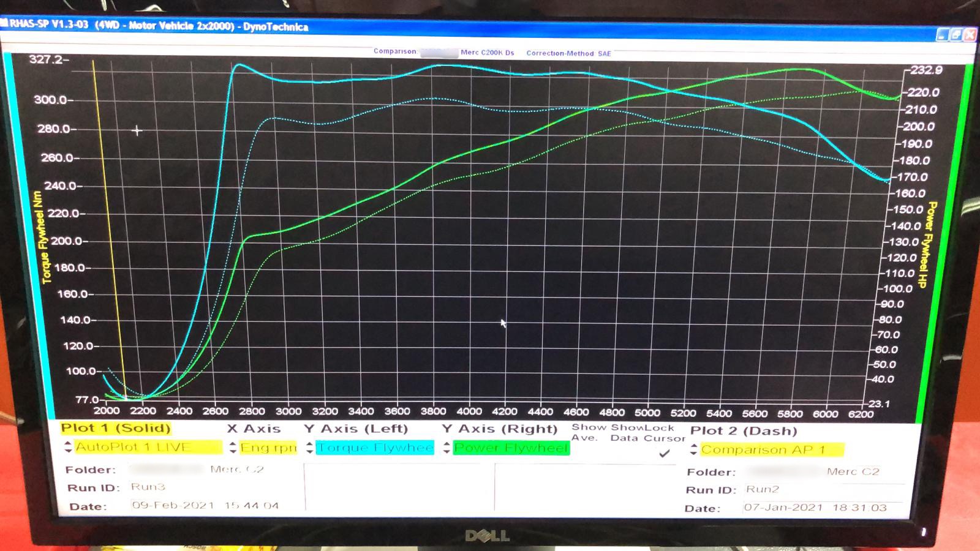The width and height of the screenshot is (980, 551).
Task: Click the 327.2 maximum torque axis value
Action: point(47,59)
